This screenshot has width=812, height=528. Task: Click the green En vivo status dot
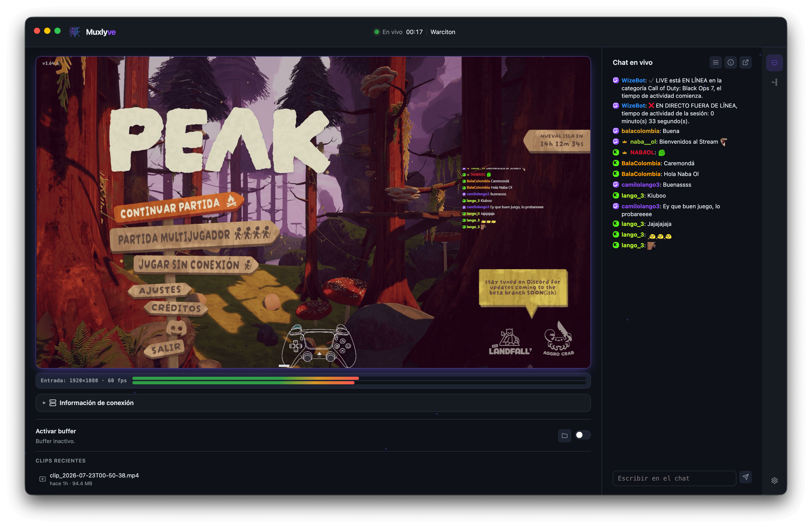tap(377, 32)
